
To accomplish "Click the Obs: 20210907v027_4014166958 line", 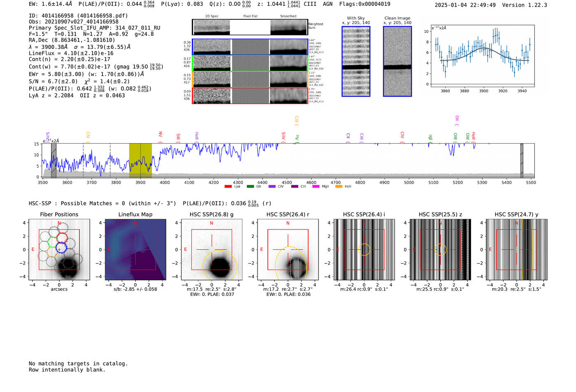I will click(x=74, y=22).
